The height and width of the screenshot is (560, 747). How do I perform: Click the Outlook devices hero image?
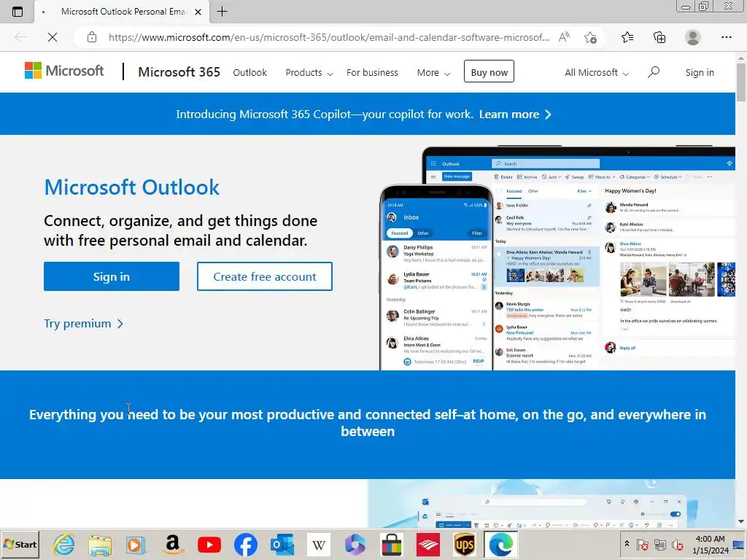pos(557,258)
